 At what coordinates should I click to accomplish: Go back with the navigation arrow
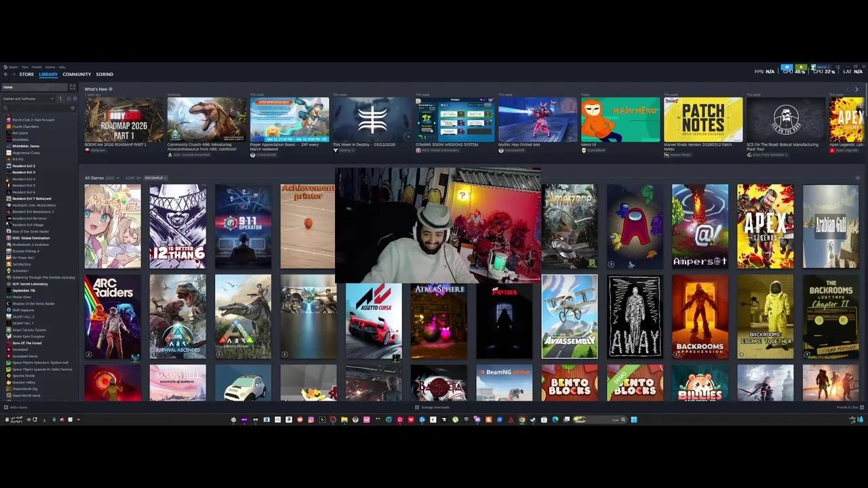5,74
